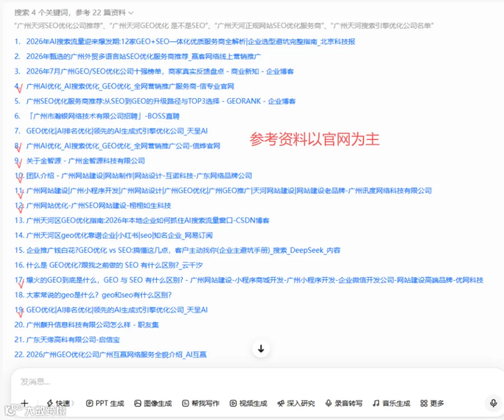Select 深入研究 tool
504x420 pixels.
[x=296, y=403]
